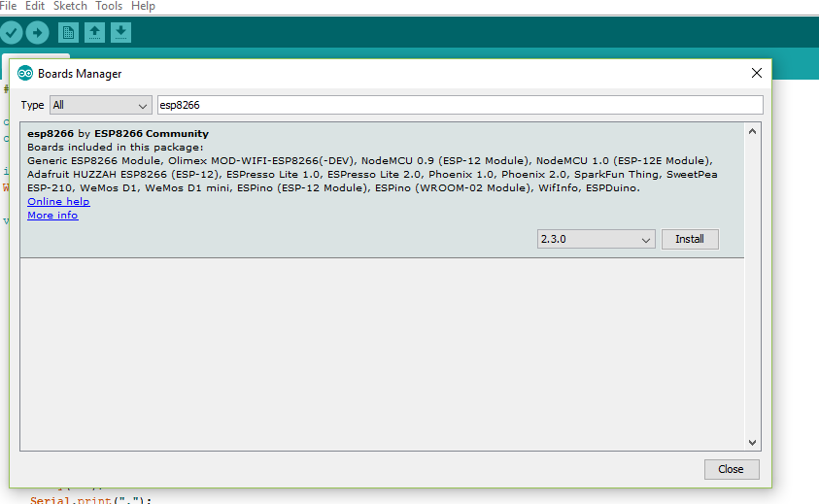Viewport: 819px width, 504px height.
Task: Install the esp8266 board package
Action: (x=690, y=239)
